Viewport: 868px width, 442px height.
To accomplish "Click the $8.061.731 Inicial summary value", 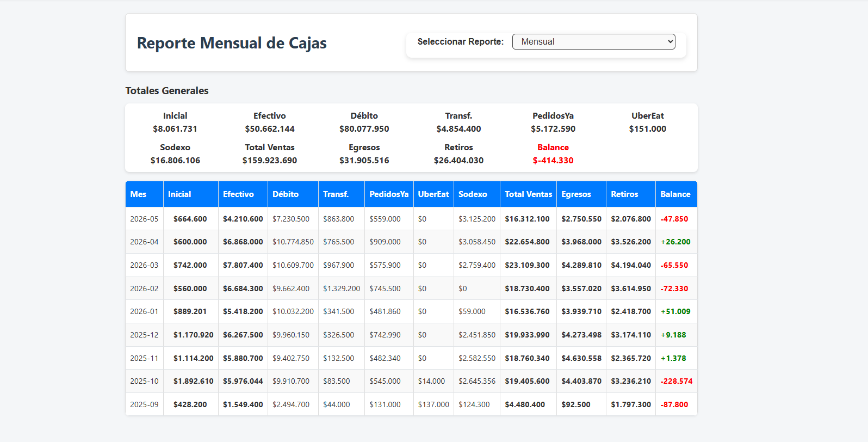I will click(x=175, y=129).
